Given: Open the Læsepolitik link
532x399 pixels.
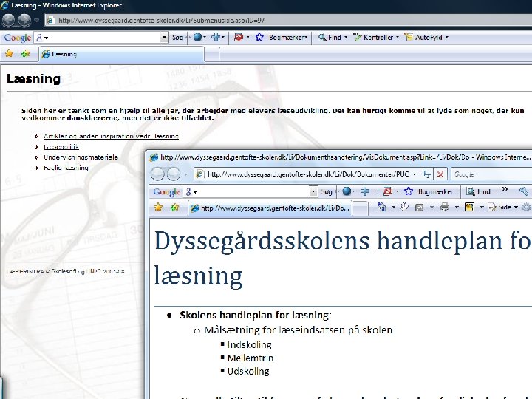Looking at the screenshot, I should tap(61, 146).
